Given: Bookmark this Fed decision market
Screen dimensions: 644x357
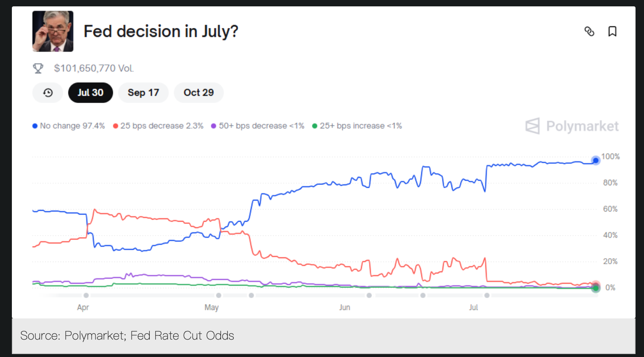Looking at the screenshot, I should click(612, 31).
